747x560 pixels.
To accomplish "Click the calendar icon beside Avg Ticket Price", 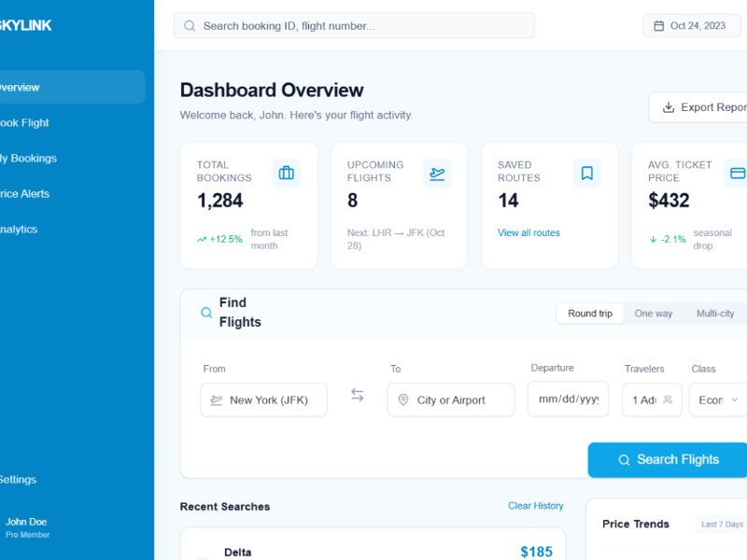I will (737, 173).
